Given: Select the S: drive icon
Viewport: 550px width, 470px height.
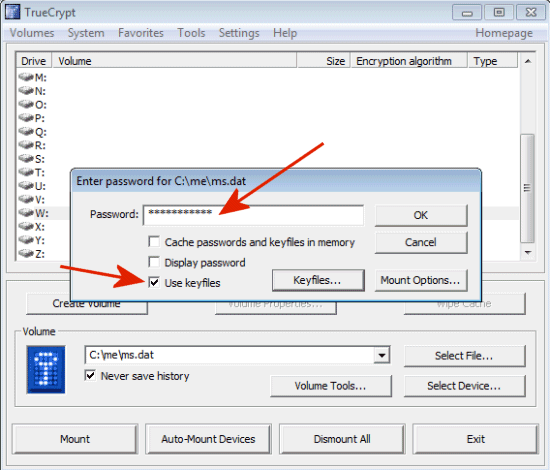Looking at the screenshot, I should point(26,159).
